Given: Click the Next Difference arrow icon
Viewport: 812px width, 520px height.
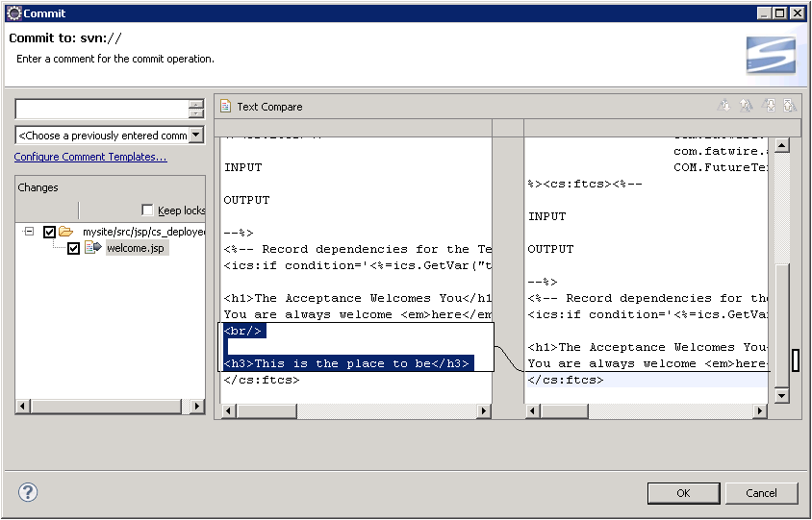Looking at the screenshot, I should (x=723, y=106).
